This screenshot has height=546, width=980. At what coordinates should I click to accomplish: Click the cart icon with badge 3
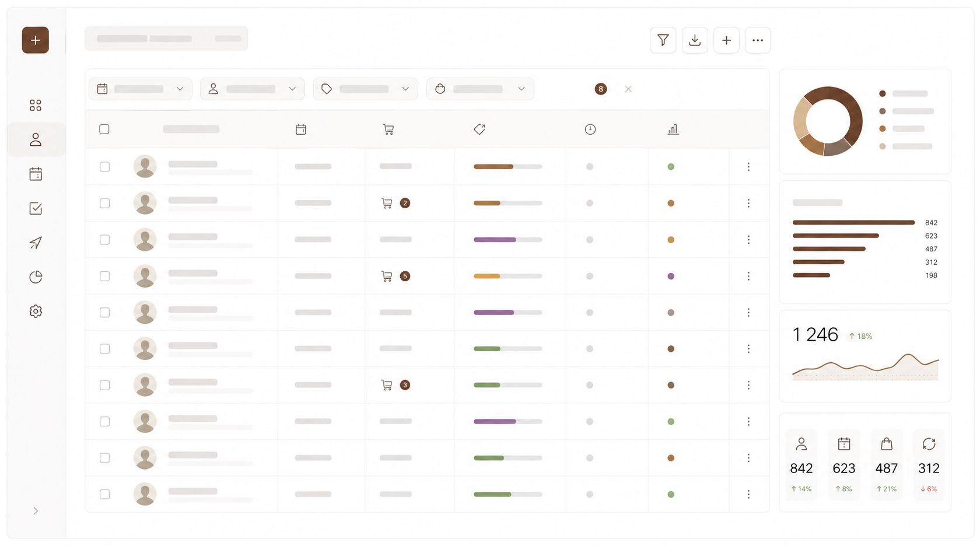coord(387,385)
